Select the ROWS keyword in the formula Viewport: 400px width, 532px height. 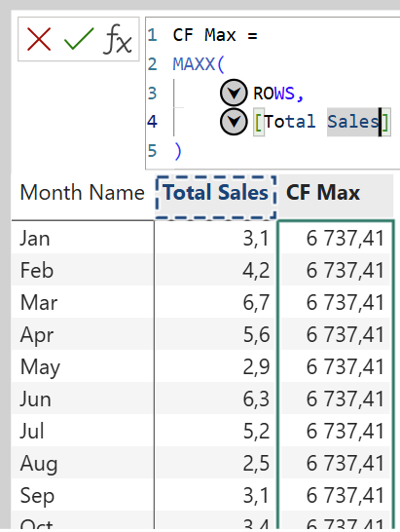click(x=273, y=94)
